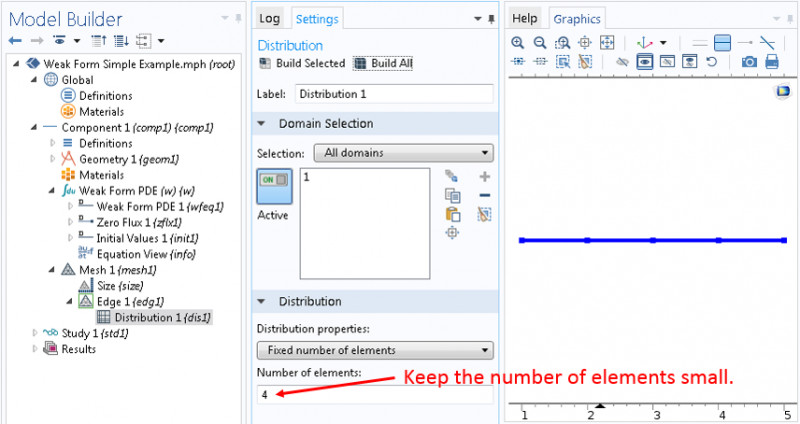
Task: Click Zoom to Selection icon below paste
Action: (x=452, y=233)
